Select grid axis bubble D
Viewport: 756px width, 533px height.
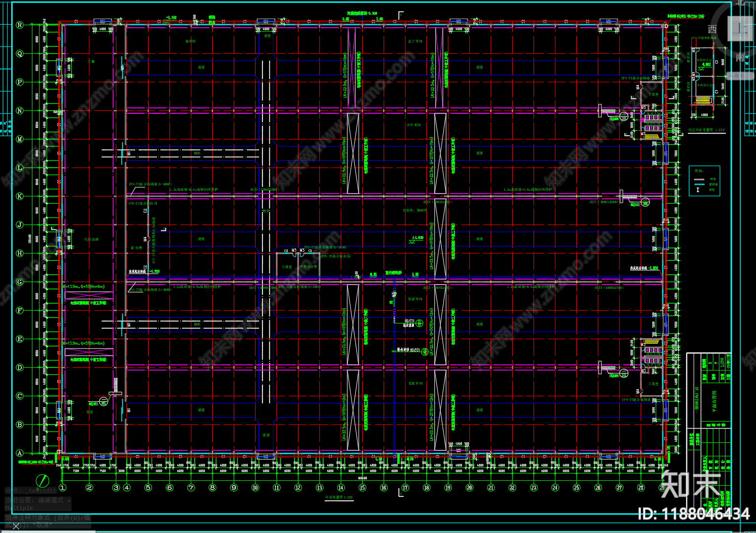20,367
